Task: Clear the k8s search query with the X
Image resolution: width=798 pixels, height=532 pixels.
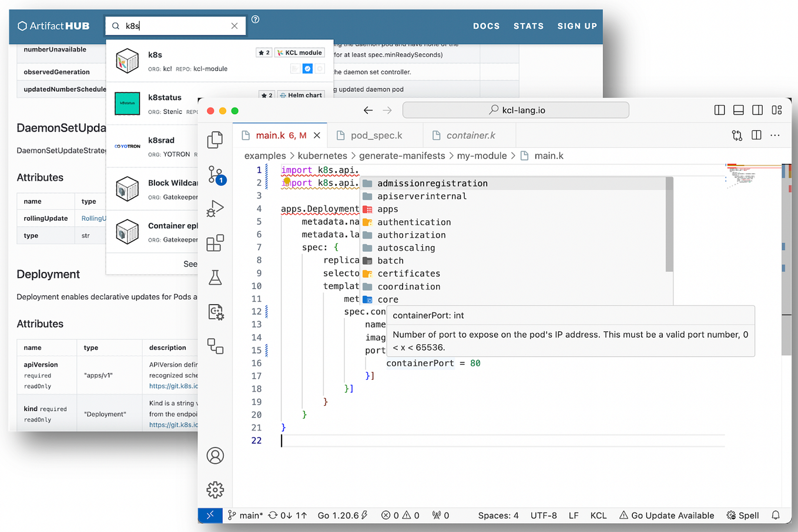Action: [234, 26]
